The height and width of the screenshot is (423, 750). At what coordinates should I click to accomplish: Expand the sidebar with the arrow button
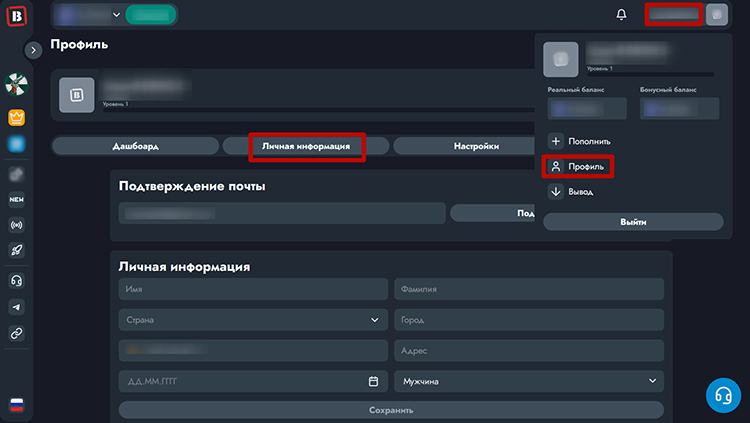coord(33,50)
